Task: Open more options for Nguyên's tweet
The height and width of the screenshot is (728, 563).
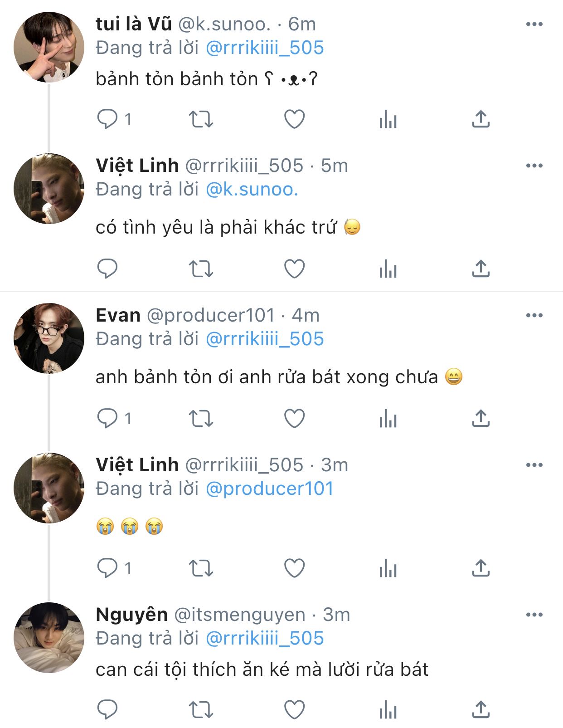Action: [534, 615]
